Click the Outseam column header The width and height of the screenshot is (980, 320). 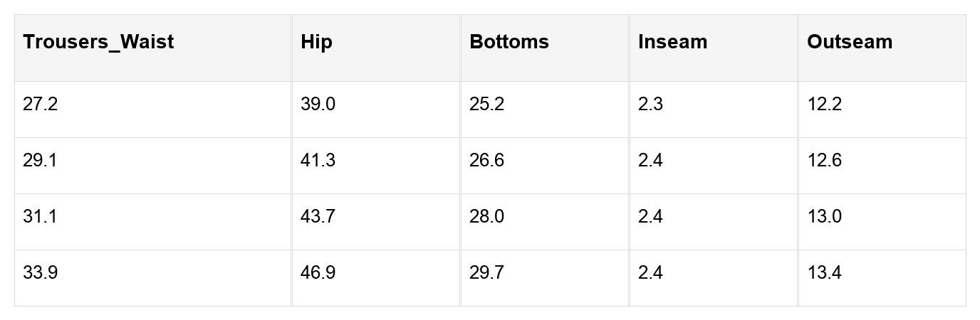[850, 42]
